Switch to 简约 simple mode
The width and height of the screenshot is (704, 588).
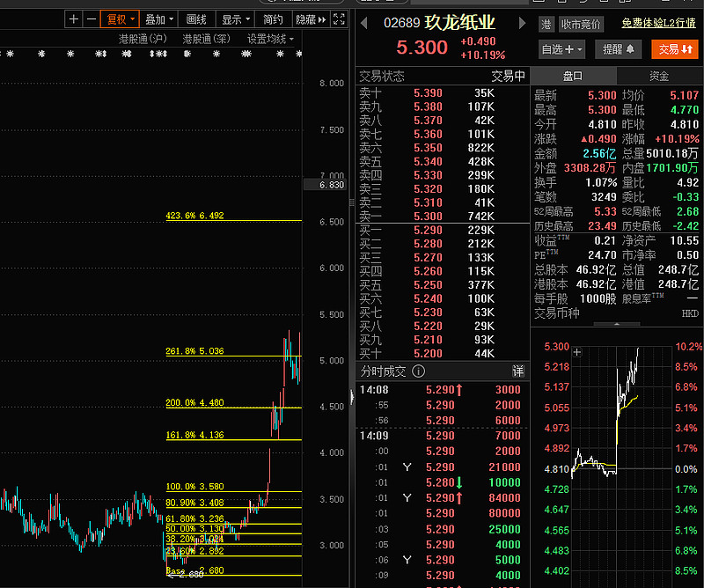click(273, 19)
